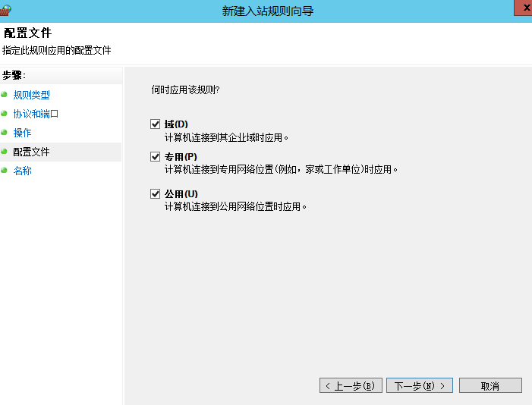Toggle the 公用(U) public checkbox
Screen dimensions: 532x405
(x=155, y=193)
